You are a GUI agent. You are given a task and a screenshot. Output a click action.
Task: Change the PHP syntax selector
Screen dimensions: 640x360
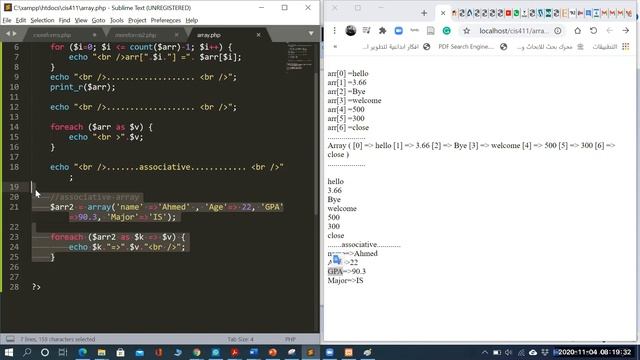(x=290, y=339)
